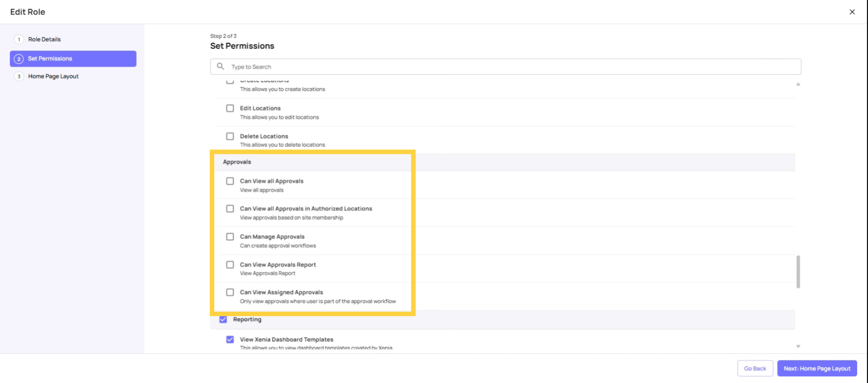868x383 pixels.
Task: Close the Edit Role dialog
Action: 852,12
